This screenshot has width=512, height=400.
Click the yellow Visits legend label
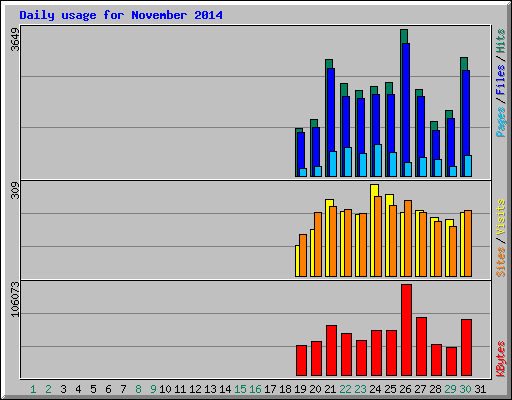coord(500,217)
